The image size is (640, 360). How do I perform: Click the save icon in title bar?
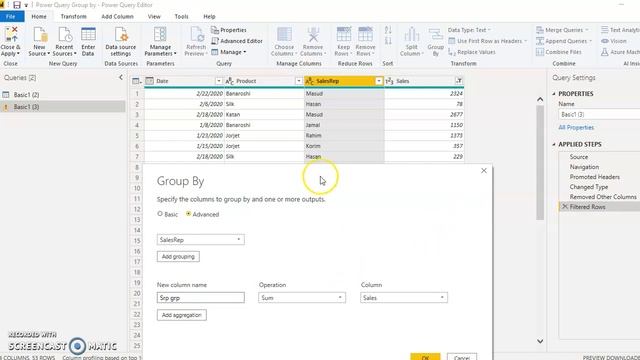17,5
